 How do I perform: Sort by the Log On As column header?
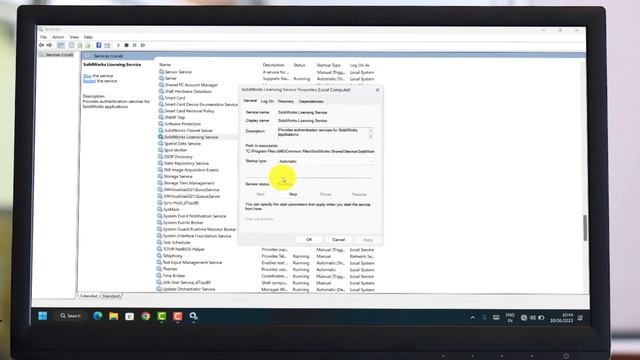click(359, 65)
